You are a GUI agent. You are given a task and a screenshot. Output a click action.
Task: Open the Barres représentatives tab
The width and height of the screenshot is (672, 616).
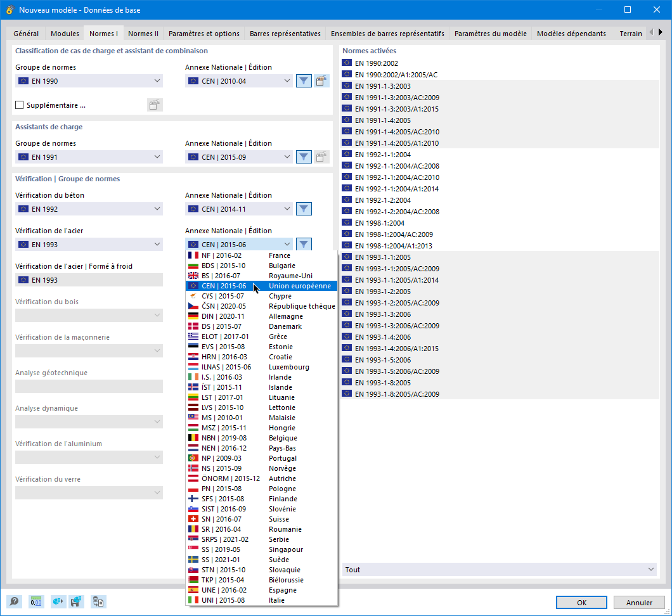coord(285,34)
